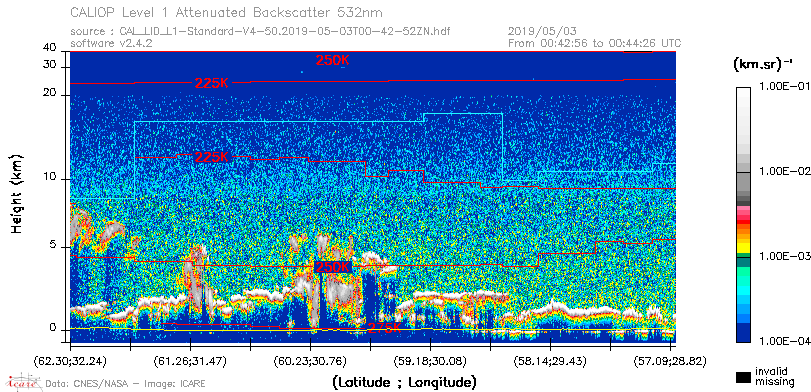This screenshot has width=811, height=392.
Task: Click the '40' height axis tick label
Action: pyautogui.click(x=50, y=48)
